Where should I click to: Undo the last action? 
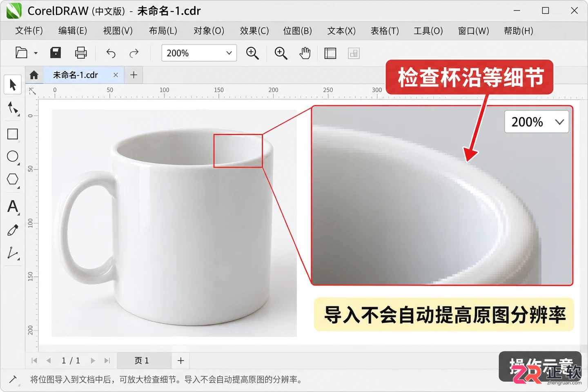click(x=111, y=53)
